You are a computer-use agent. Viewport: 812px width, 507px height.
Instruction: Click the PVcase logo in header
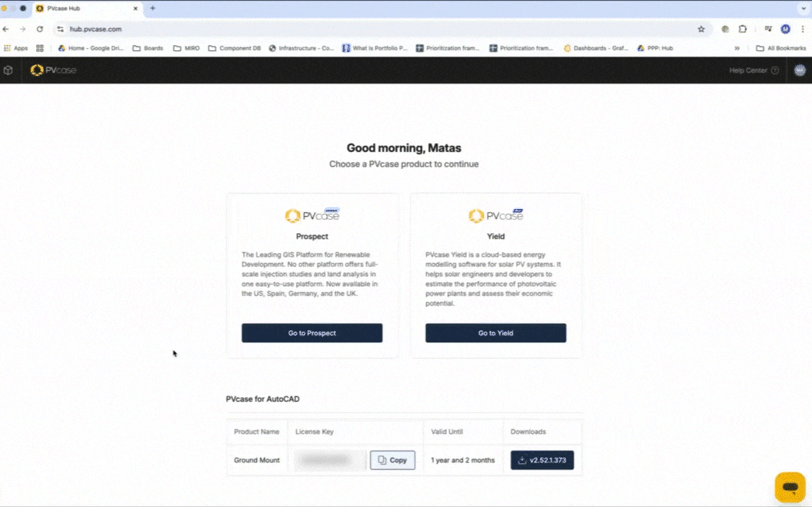pyautogui.click(x=54, y=70)
